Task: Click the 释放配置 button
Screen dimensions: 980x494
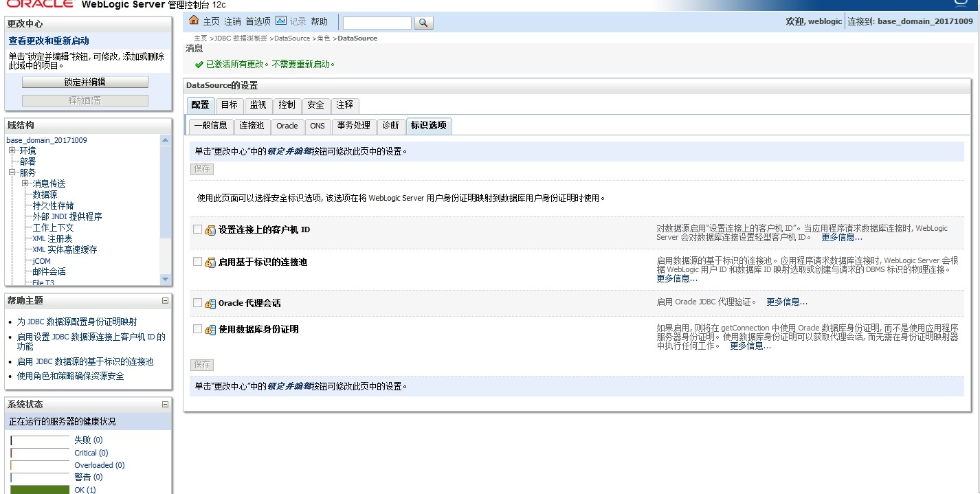Action: 85,100
